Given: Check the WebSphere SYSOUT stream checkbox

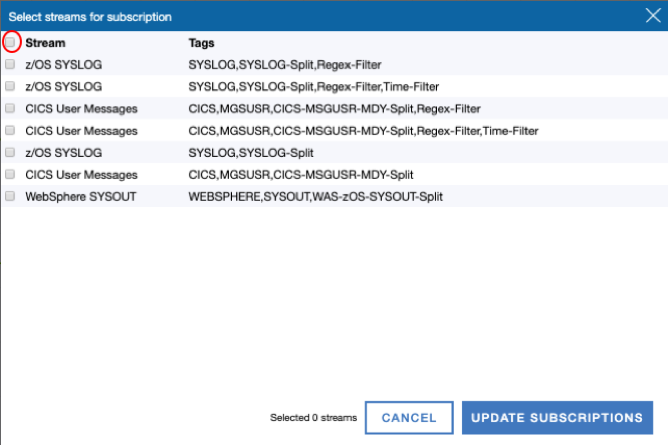Looking at the screenshot, I should click(10, 197).
